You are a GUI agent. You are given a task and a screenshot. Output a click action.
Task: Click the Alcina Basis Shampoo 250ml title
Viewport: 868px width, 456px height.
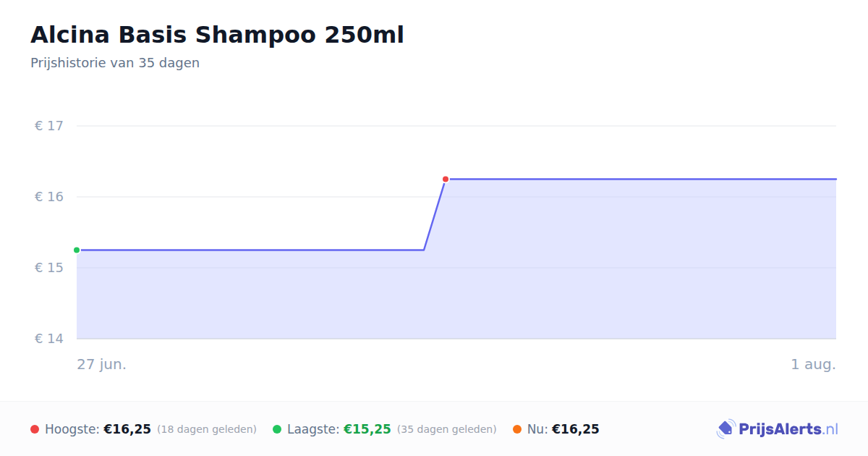[x=217, y=35]
